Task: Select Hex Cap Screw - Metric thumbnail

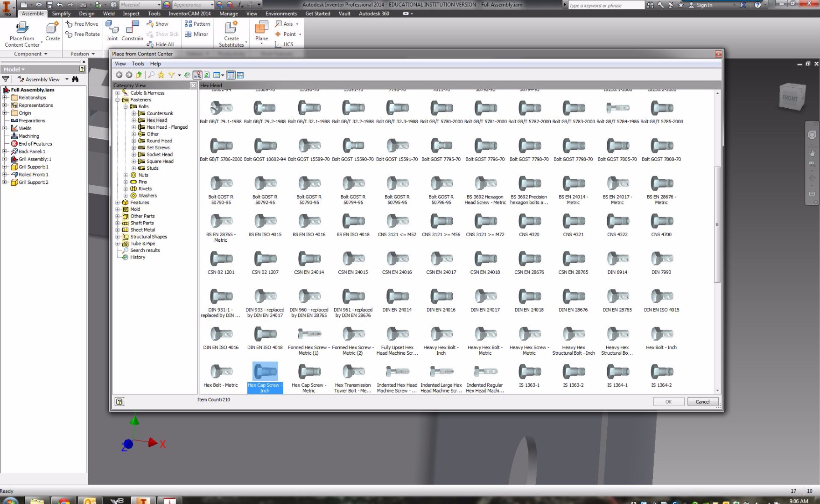Action: pyautogui.click(x=309, y=378)
